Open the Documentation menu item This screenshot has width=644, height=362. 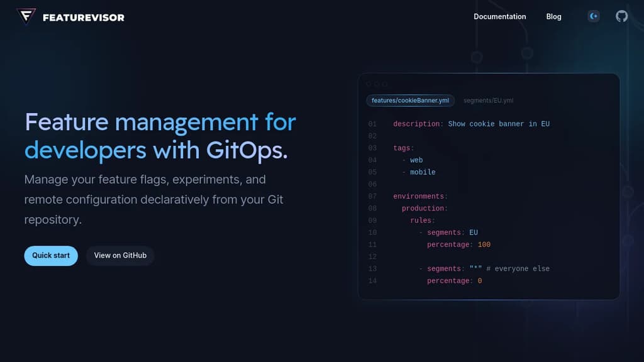500,16
